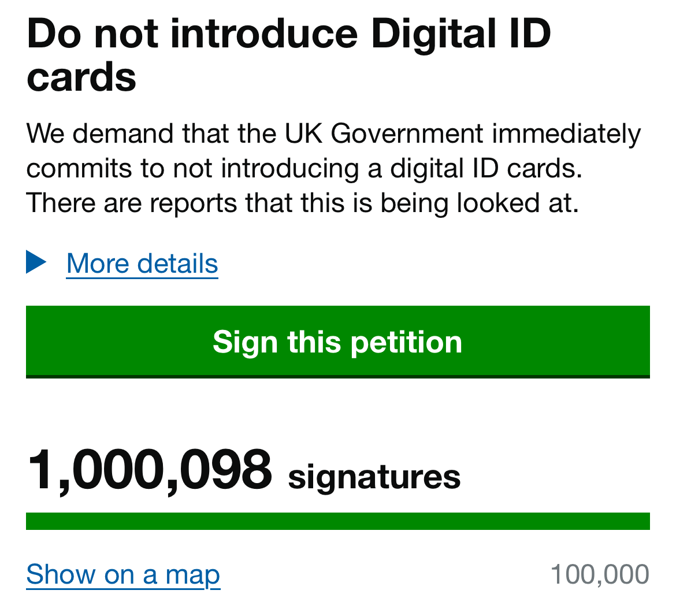Open the More details link

142,264
